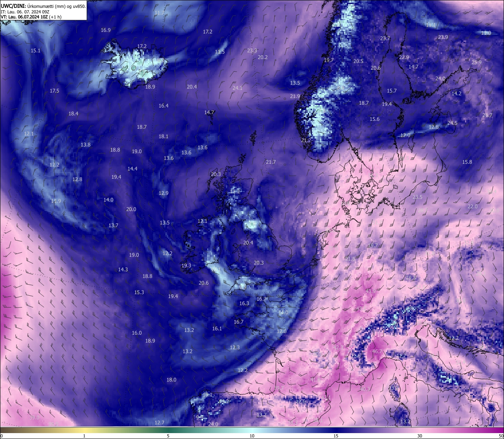The height and width of the screenshot is (439, 504).
Task: Click the 12.8 value on the map
Action: coord(77,179)
